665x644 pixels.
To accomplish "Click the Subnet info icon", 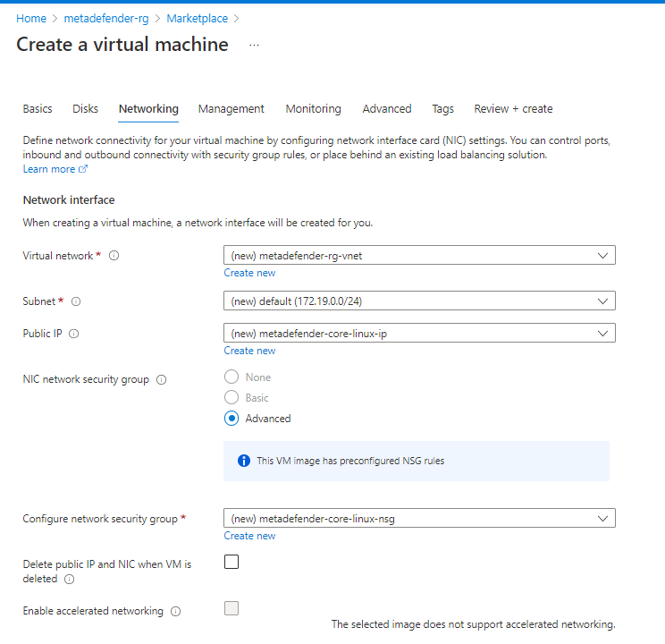I will click(x=76, y=301).
